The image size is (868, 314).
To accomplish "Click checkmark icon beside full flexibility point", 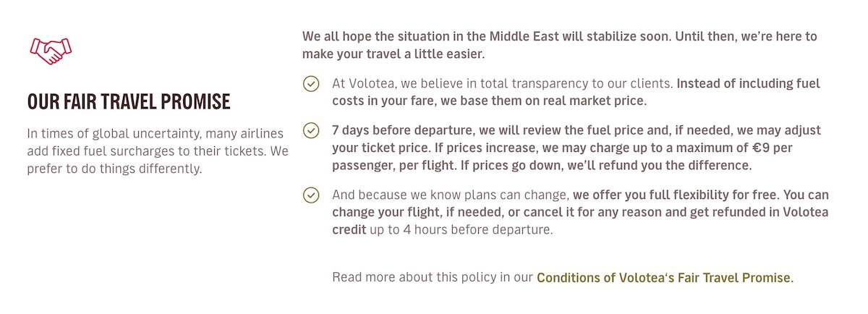I will [311, 195].
